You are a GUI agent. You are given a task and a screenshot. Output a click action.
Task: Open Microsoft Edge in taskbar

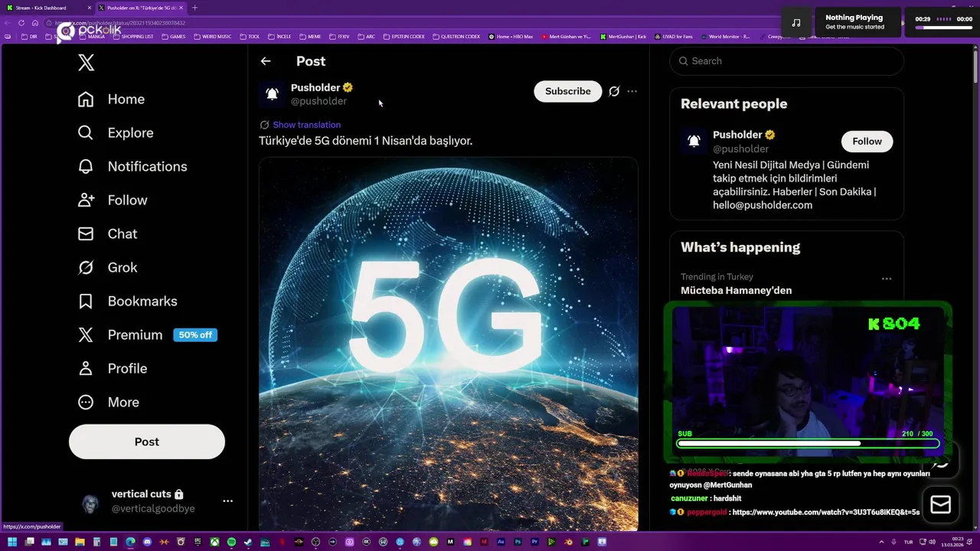[x=130, y=543]
